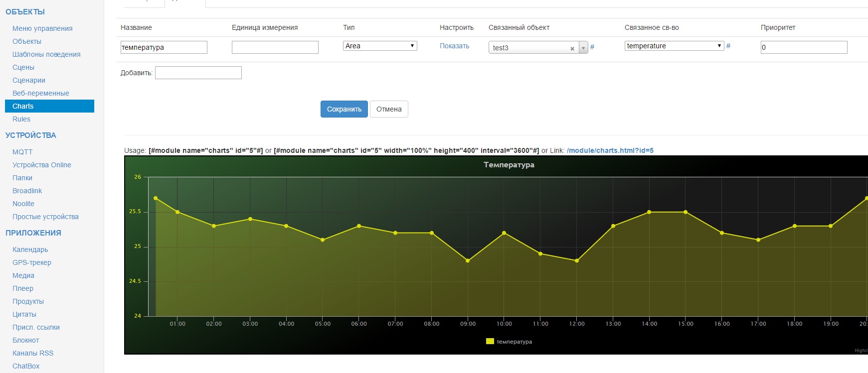Click the # link beside the test3 object

[x=592, y=47]
